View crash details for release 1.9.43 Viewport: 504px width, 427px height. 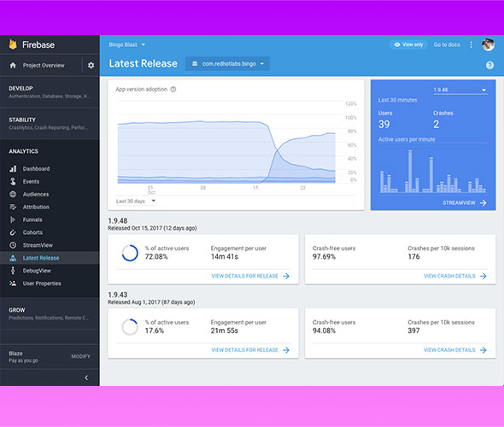point(455,350)
